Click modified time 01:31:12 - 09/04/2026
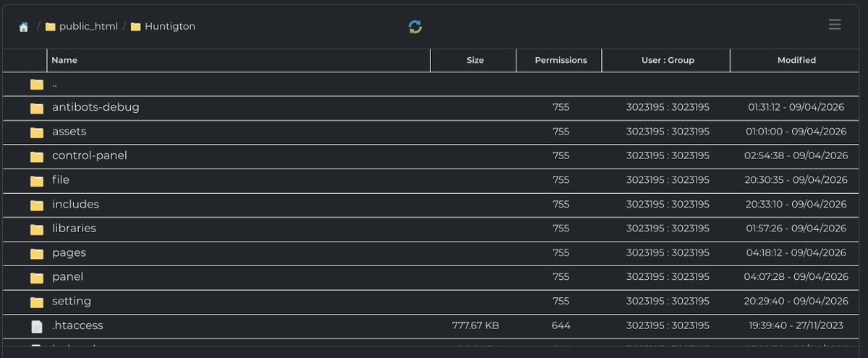The height and width of the screenshot is (358, 868). pos(796,107)
